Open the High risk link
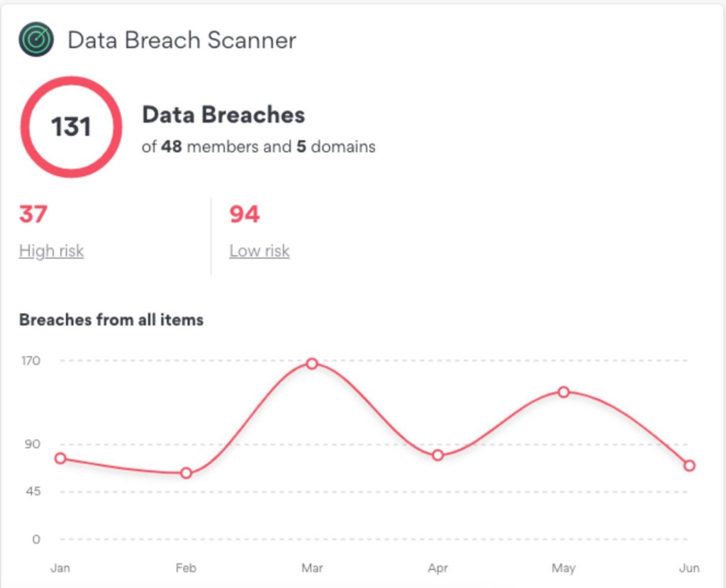 point(51,250)
